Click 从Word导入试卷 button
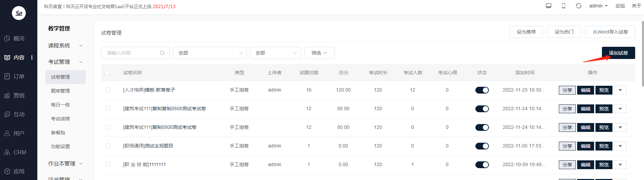The width and height of the screenshot is (644, 180). 610,32
